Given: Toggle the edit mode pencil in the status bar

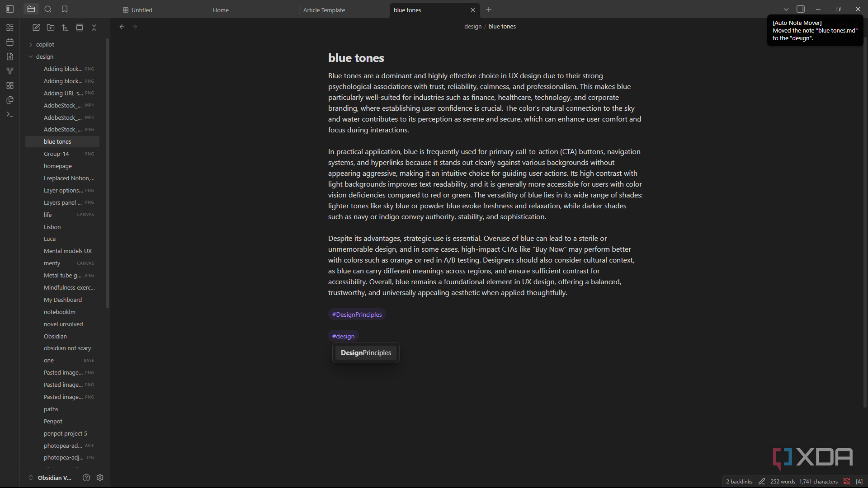Looking at the screenshot, I should tap(762, 481).
